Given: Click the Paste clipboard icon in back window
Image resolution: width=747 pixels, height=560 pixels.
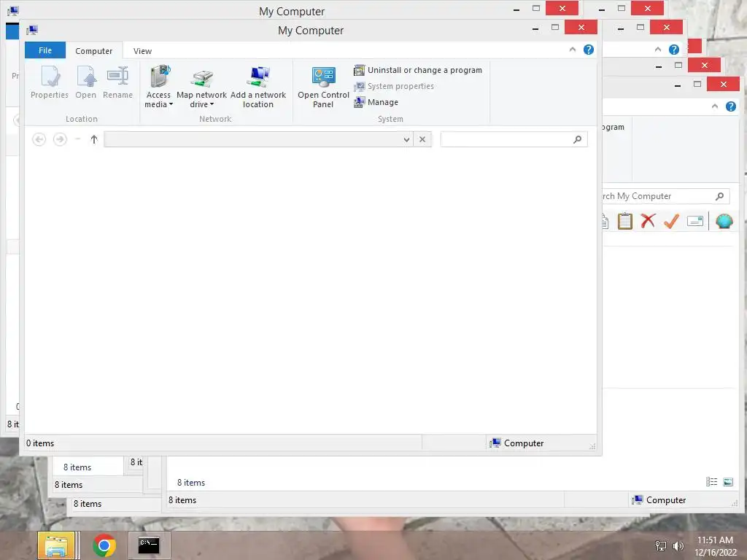Looking at the screenshot, I should point(624,221).
